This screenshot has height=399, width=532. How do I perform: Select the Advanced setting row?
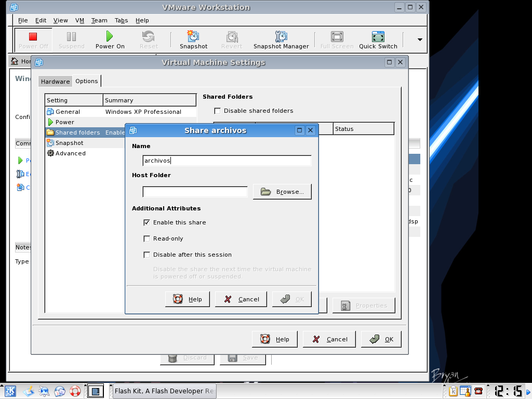(x=85, y=153)
